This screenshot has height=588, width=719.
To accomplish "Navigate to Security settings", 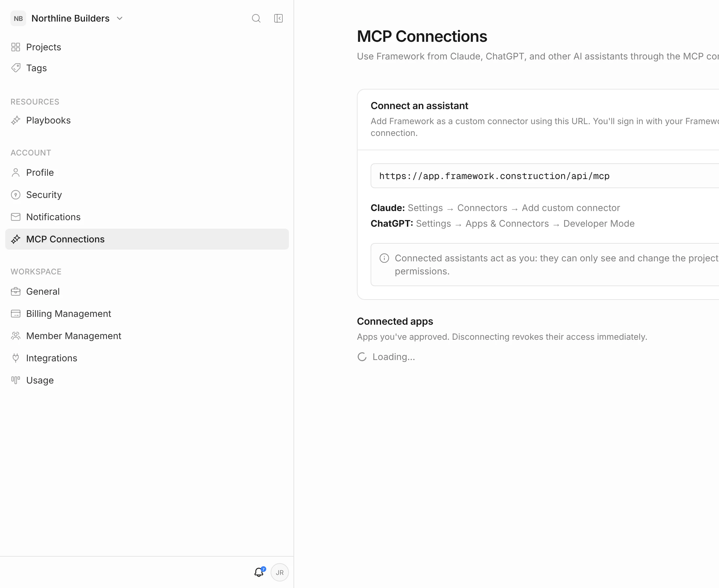I will (x=147, y=195).
